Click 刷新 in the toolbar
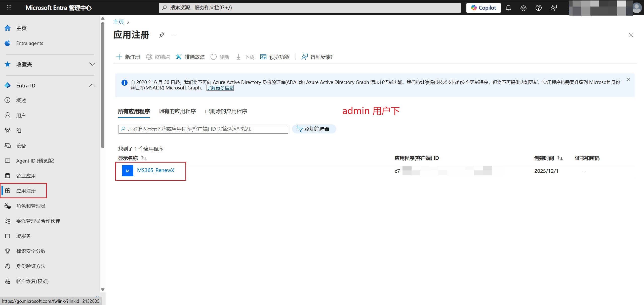Image resolution: width=644 pixels, height=305 pixels. (x=220, y=57)
